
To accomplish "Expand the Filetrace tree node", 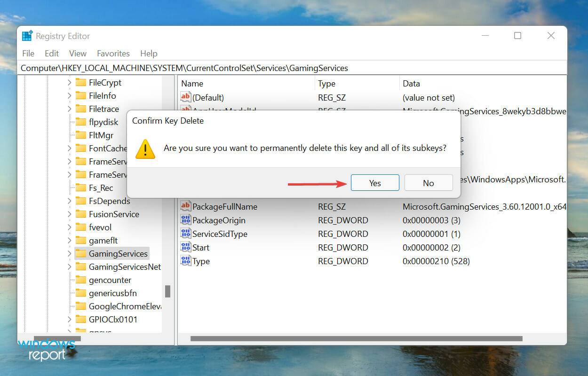I will click(x=69, y=109).
